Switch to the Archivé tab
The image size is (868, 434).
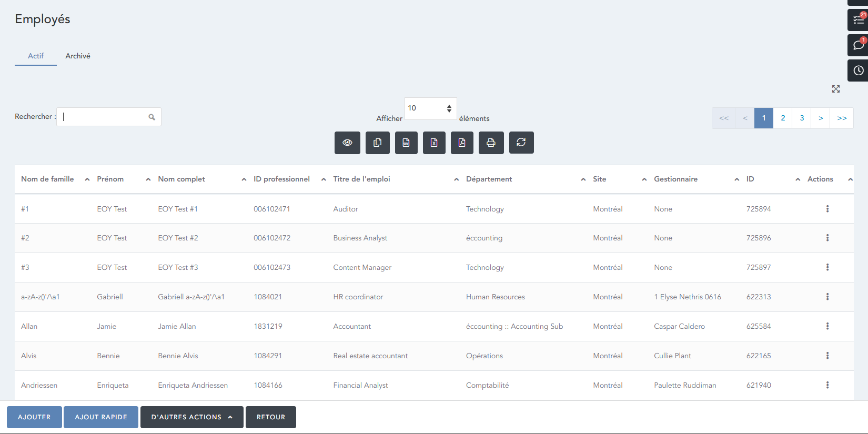pos(78,56)
